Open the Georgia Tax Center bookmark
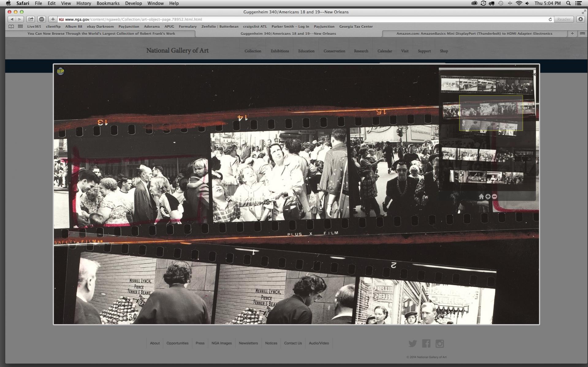This screenshot has width=588, height=367. pos(356,27)
